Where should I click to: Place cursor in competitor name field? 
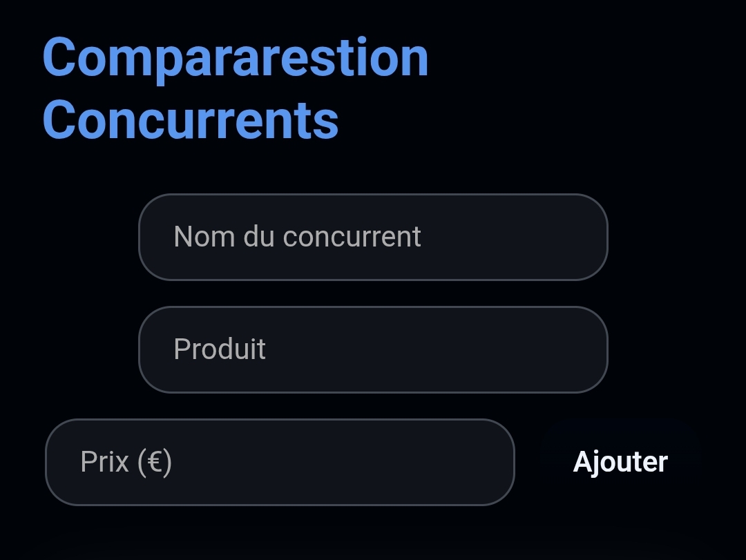tap(373, 237)
